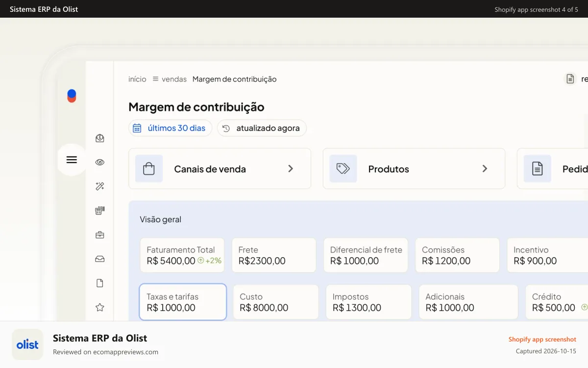Expand the Produtos chevron arrow
The height and width of the screenshot is (368, 588).
point(485,169)
